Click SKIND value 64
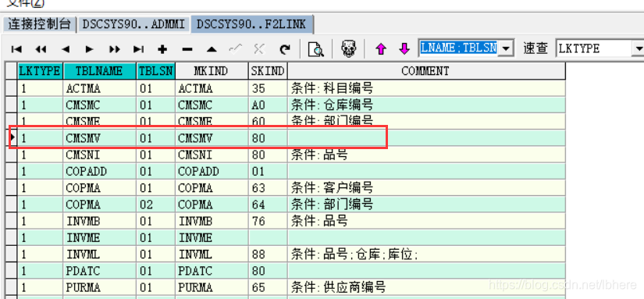 point(268,205)
